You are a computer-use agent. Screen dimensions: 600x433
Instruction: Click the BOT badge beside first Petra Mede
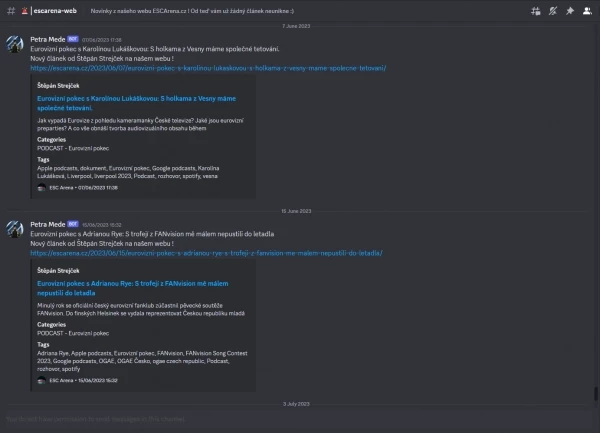73,39
